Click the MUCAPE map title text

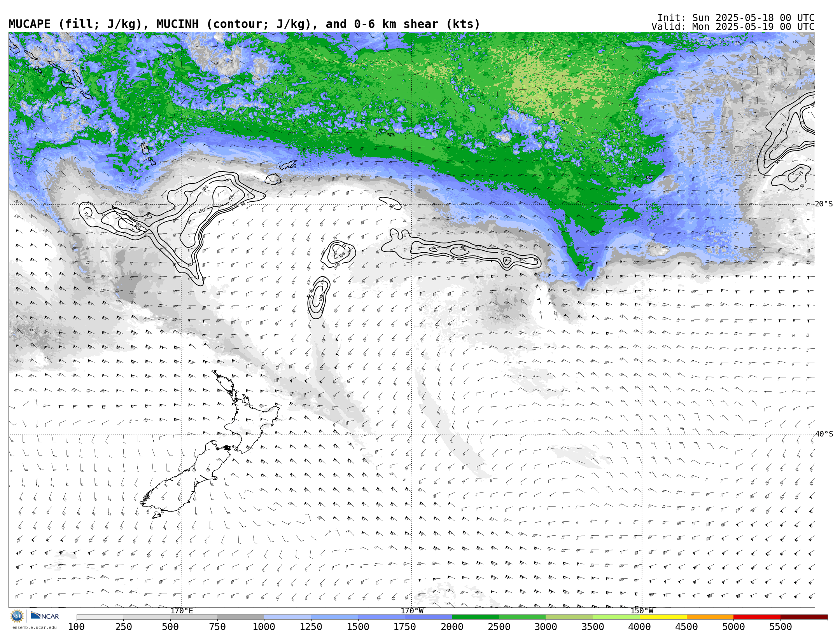[x=245, y=24]
